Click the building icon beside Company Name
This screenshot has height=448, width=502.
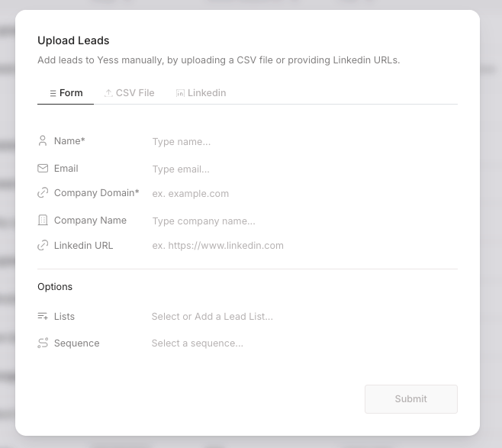[x=43, y=221]
